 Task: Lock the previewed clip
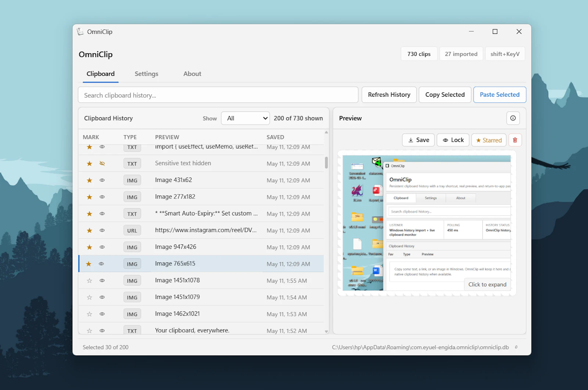453,140
